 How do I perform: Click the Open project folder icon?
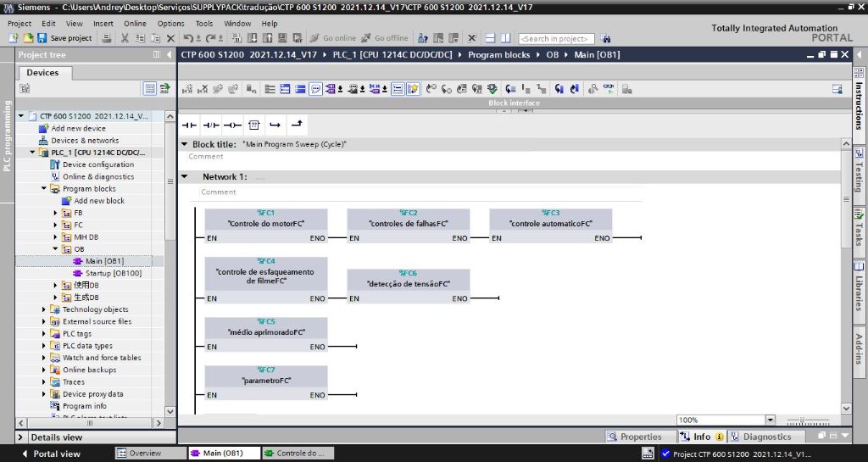28,38
